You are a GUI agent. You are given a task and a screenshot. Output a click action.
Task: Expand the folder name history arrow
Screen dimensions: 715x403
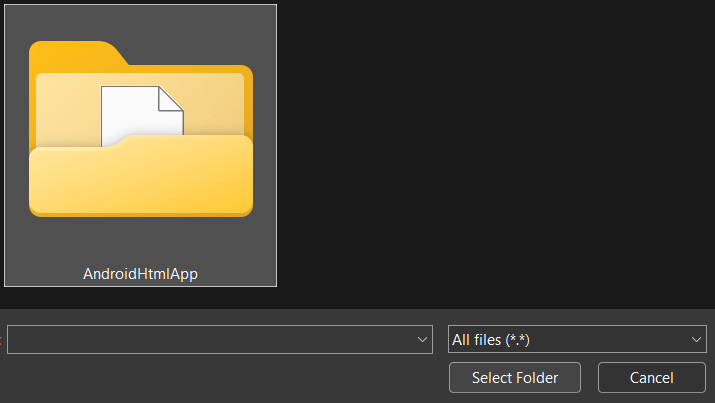tap(421, 340)
